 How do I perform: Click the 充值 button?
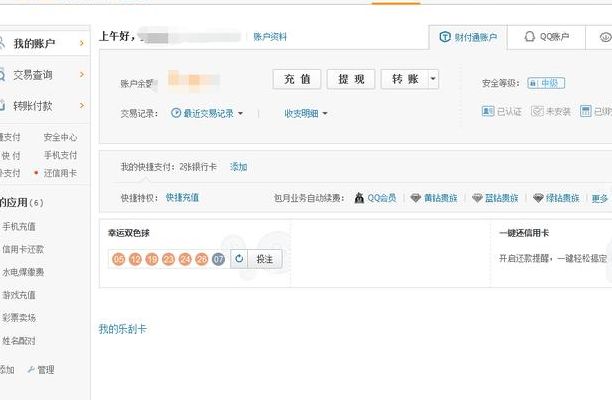click(x=297, y=79)
